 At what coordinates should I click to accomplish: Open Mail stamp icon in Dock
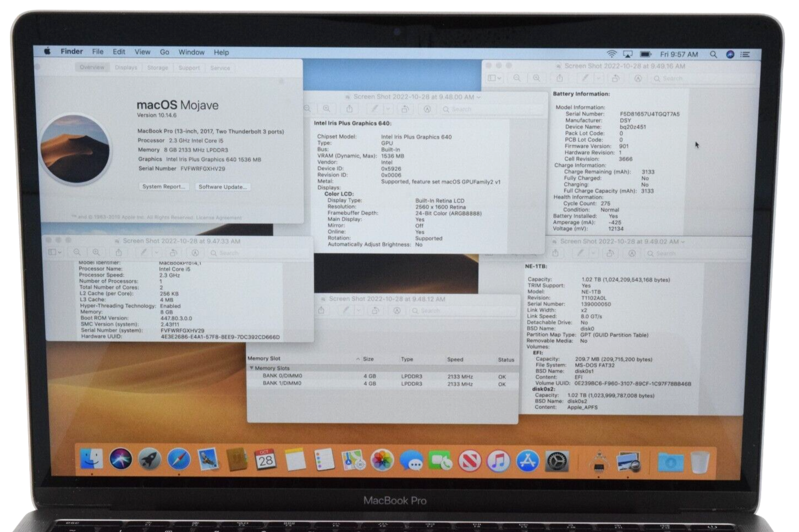coord(208,459)
